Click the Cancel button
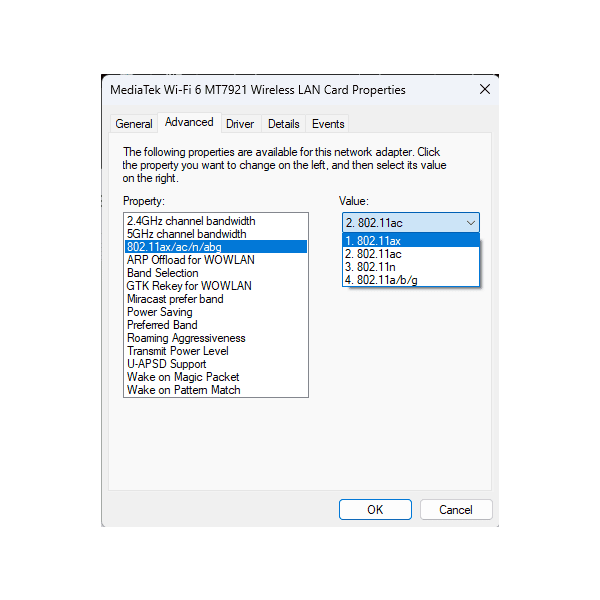Image resolution: width=600 pixels, height=600 pixels. pyautogui.click(x=456, y=509)
